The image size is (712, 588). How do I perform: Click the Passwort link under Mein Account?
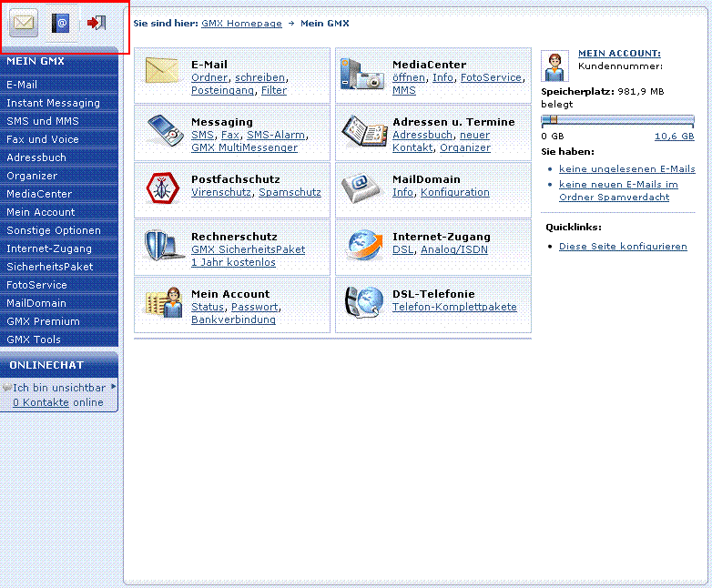255,307
